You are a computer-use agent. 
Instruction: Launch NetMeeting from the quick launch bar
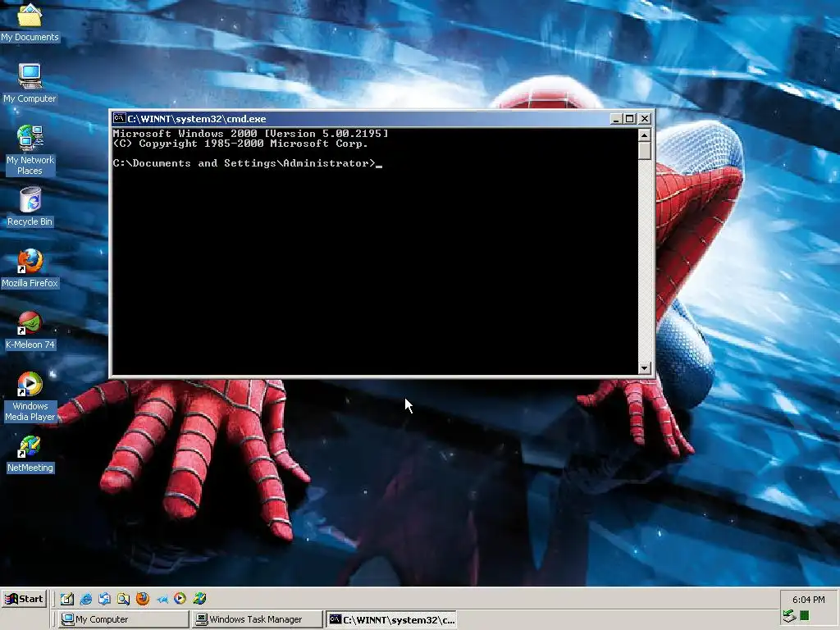[x=199, y=598]
